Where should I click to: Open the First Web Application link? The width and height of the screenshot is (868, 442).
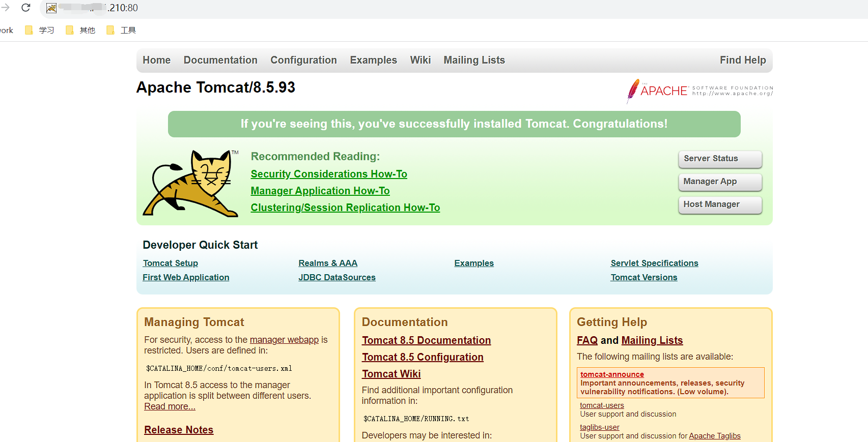[186, 277]
